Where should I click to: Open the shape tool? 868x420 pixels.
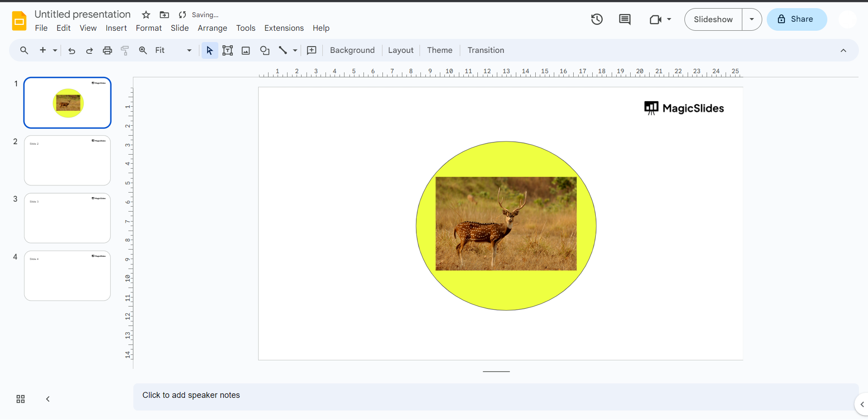(x=264, y=51)
